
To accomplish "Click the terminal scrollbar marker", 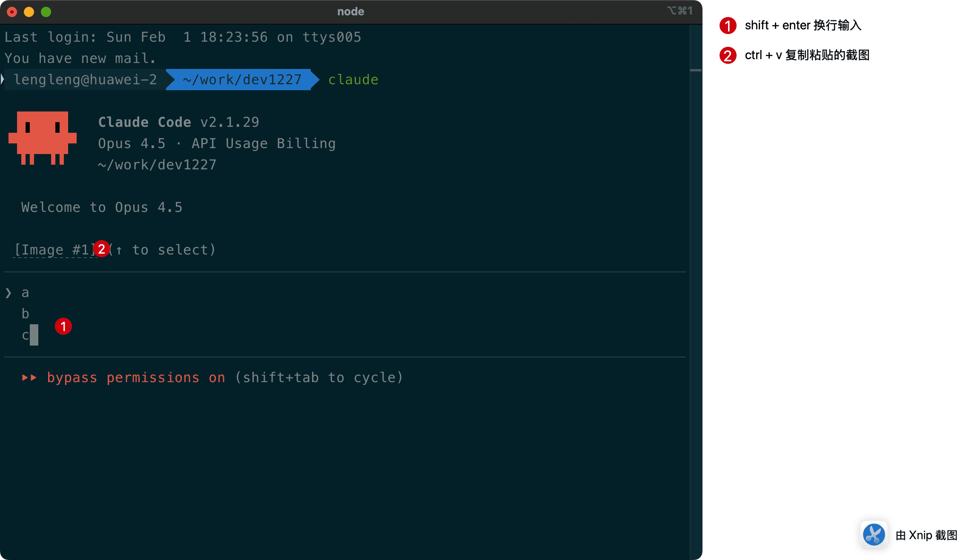I will [695, 70].
